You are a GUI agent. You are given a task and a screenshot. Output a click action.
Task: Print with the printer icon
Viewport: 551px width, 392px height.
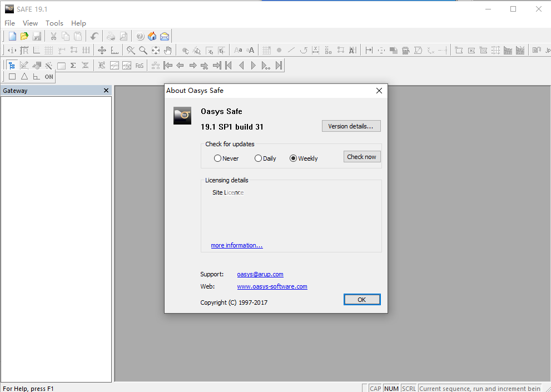pyautogui.click(x=111, y=36)
